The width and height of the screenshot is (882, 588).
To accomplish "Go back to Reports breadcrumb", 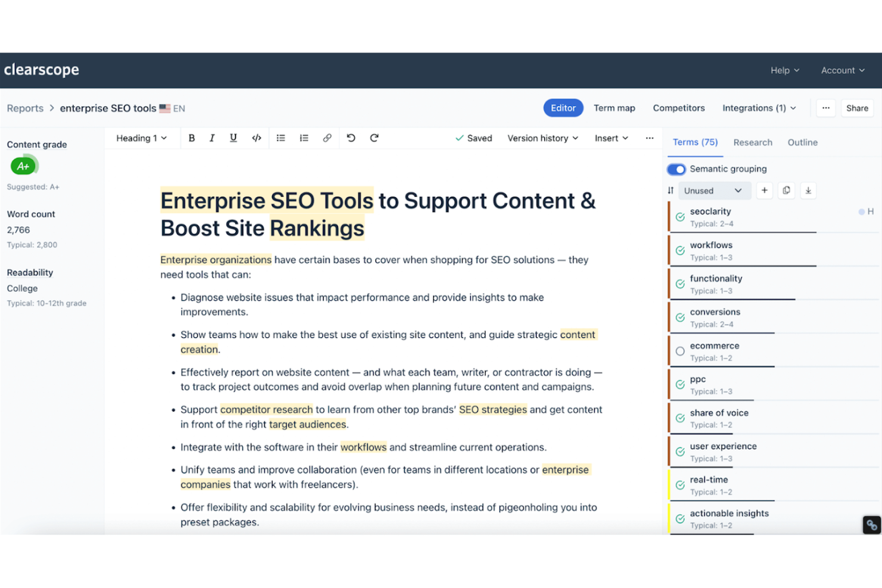I will coord(25,108).
